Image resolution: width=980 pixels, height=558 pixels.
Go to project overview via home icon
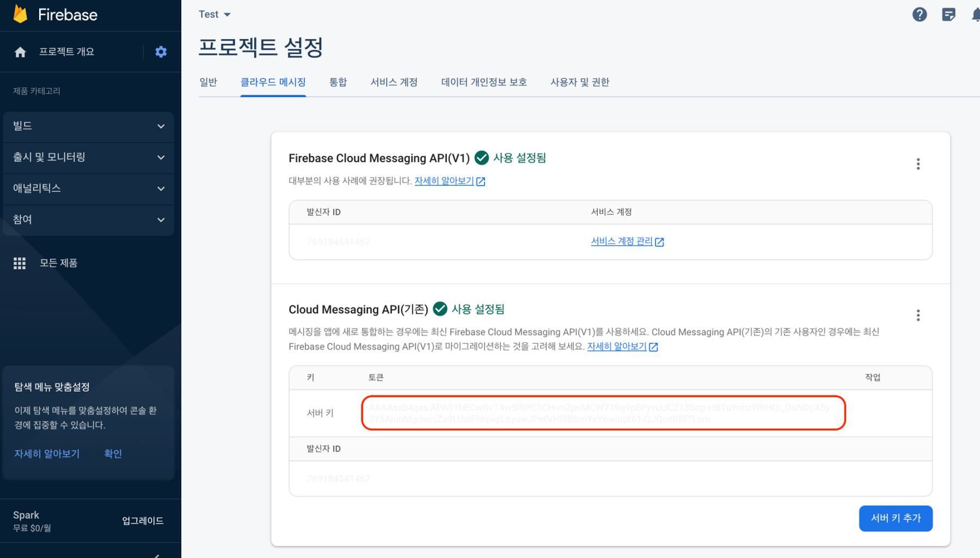pos(20,52)
